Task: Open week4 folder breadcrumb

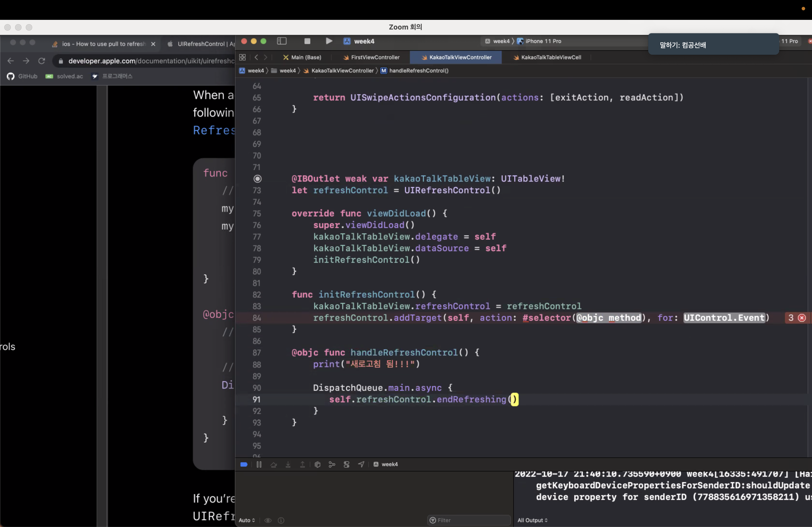Action: tap(284, 71)
